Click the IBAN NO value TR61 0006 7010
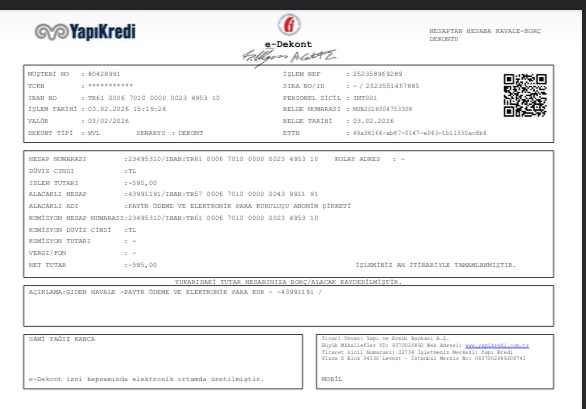Screen dimensions: 586x409 [154, 98]
